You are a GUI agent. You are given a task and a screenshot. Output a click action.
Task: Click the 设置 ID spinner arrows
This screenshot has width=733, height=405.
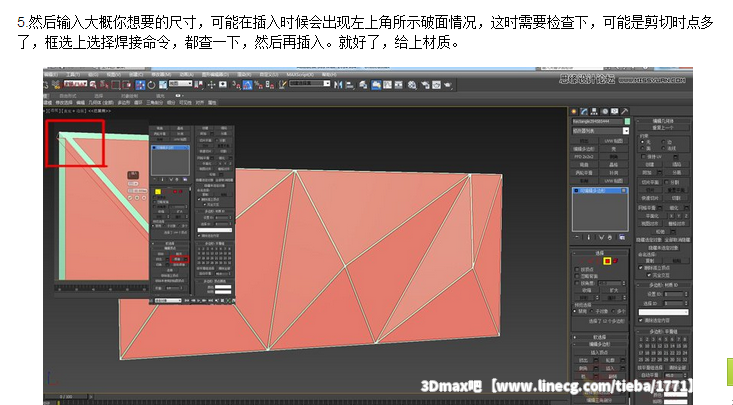point(686,294)
